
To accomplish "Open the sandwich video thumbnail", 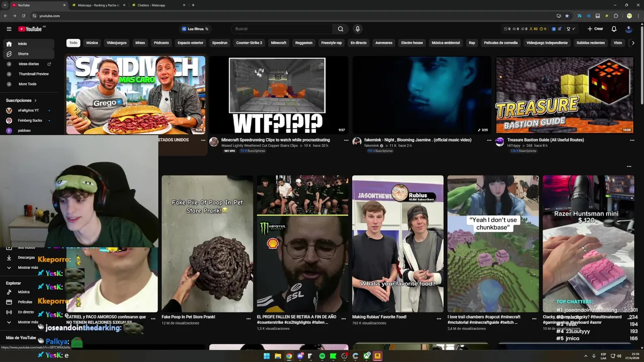I will pyautogui.click(x=136, y=95).
